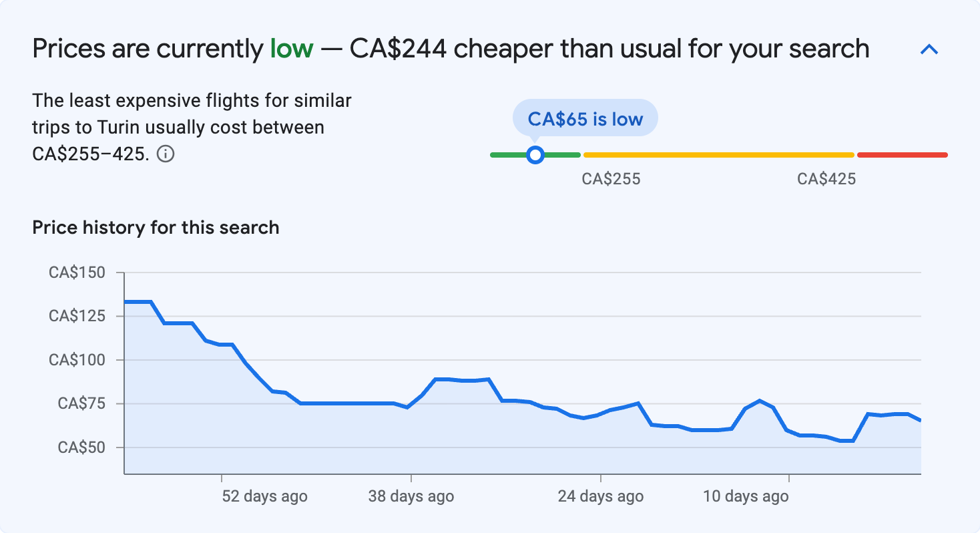Image resolution: width=980 pixels, height=533 pixels.
Task: Click the blue price indicator circle on gauge
Action: tap(535, 154)
